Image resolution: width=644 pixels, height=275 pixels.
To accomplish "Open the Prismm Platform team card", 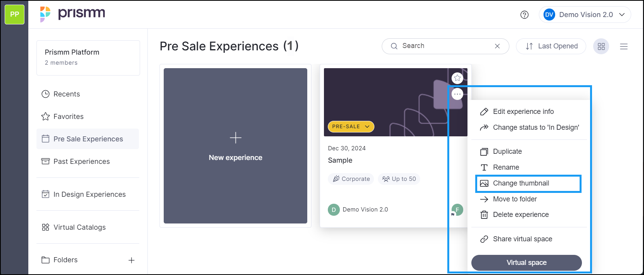I will click(x=88, y=58).
